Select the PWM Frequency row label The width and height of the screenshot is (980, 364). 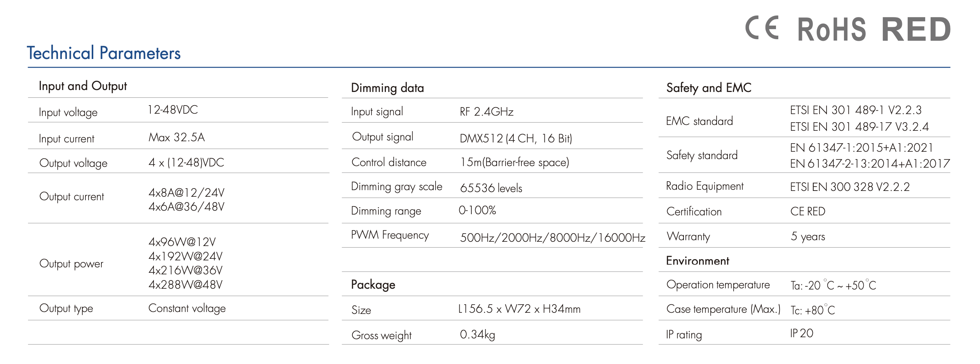pyautogui.click(x=390, y=235)
